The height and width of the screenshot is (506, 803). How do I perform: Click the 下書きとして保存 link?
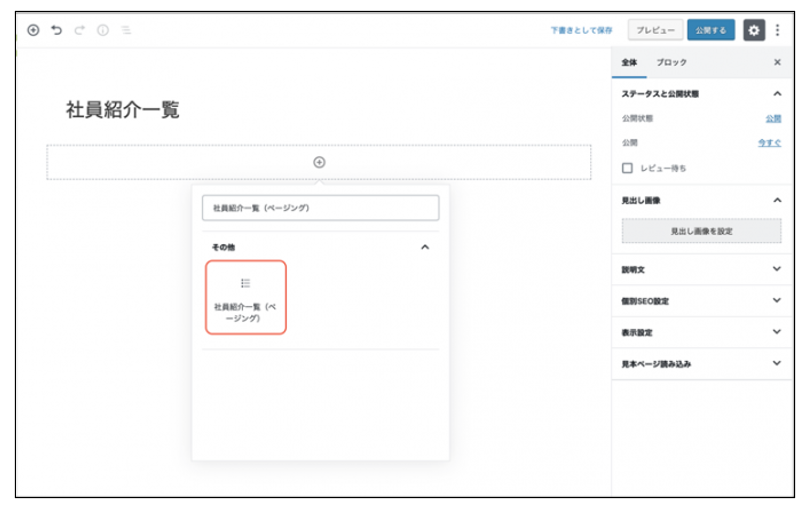pos(581,31)
